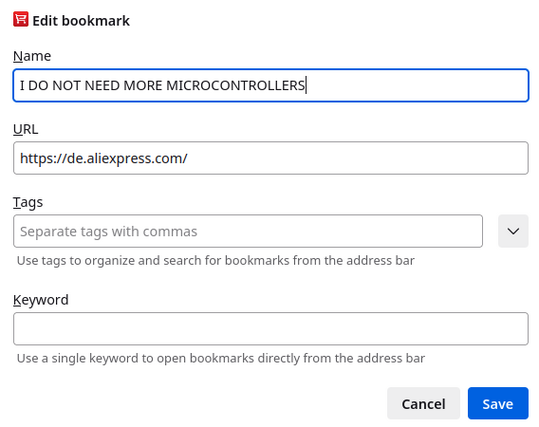Click the Separate tags with commas placeholder
Viewport: 539px width, 427px height.
click(109, 232)
